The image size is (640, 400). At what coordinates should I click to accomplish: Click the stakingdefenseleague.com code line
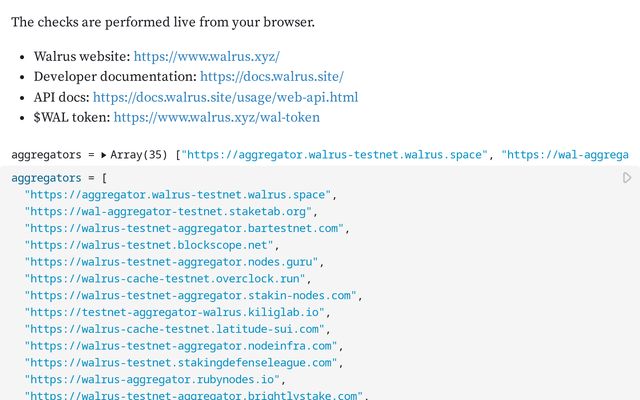(182, 363)
